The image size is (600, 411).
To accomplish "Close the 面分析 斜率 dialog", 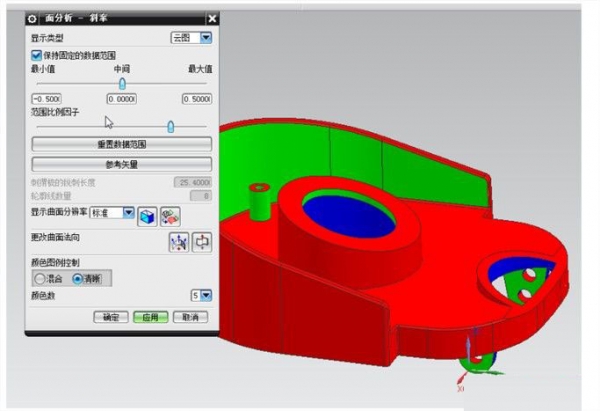I will click(x=212, y=18).
